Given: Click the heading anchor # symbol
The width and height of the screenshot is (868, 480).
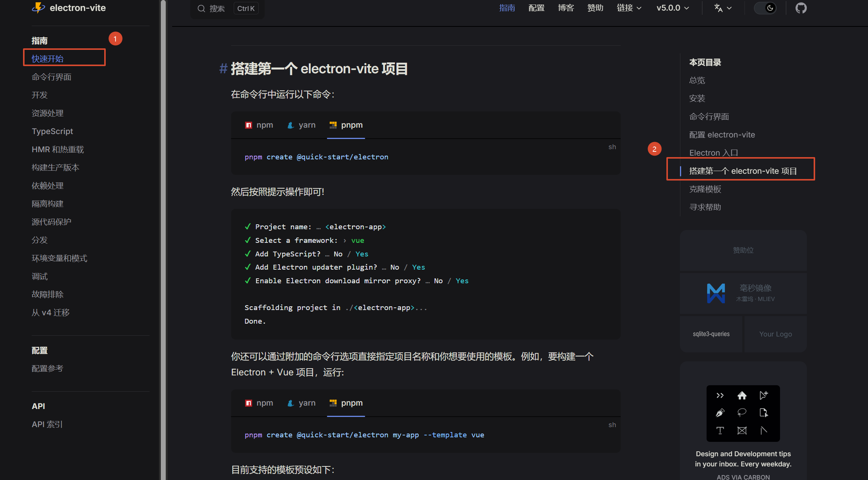Looking at the screenshot, I should (x=223, y=69).
